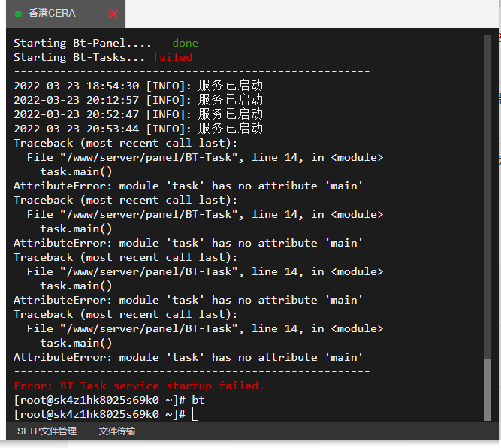The width and height of the screenshot is (501, 448).
Task: Click the log line timestamped 20:52:47
Action: point(138,114)
